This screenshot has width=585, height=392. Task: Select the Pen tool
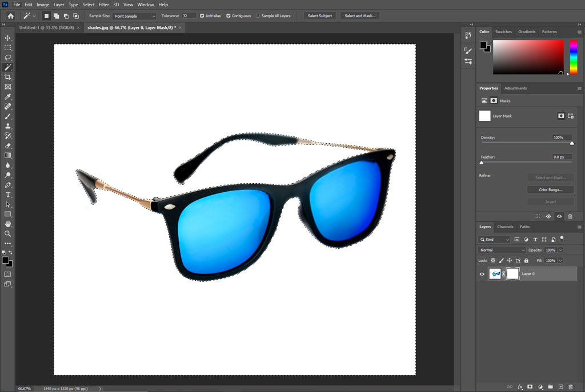(x=7, y=185)
